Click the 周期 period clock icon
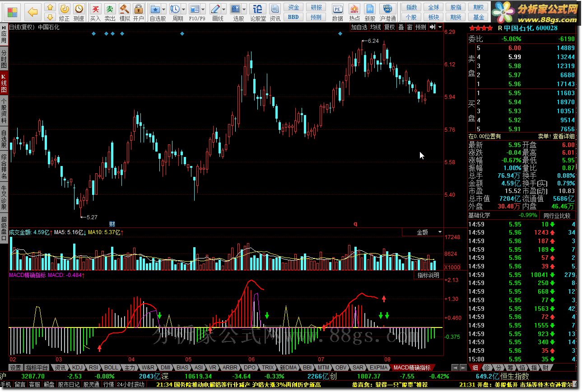 176,9
